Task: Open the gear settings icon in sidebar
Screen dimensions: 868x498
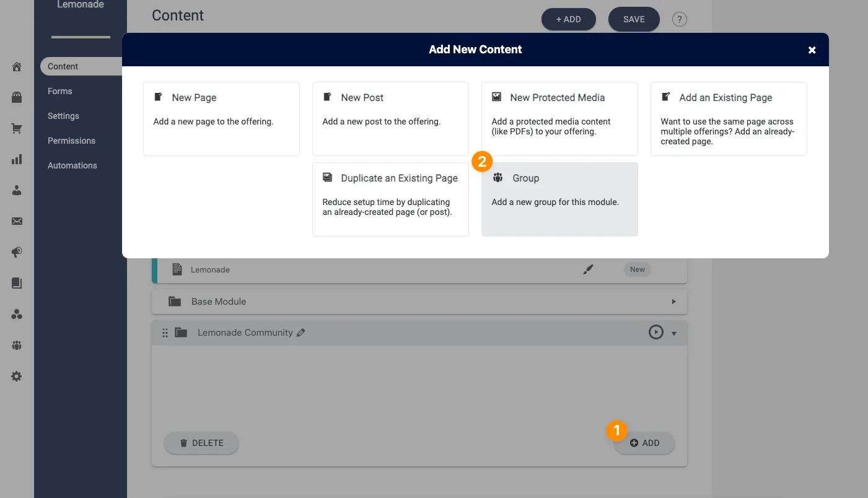Action: [17, 376]
